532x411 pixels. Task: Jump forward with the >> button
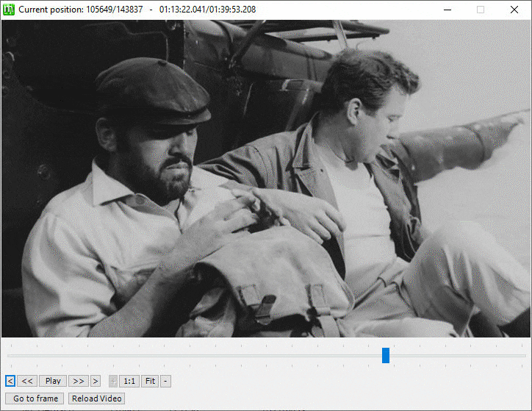coord(79,381)
